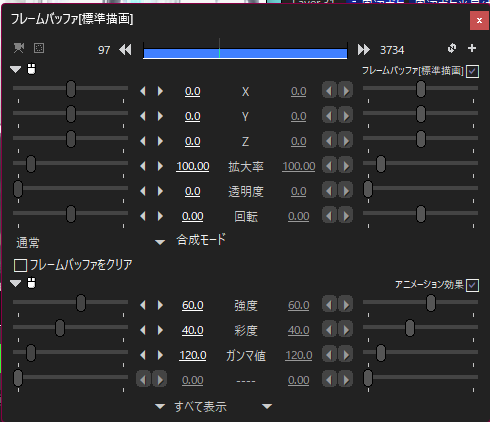
Task: Click the blue frame range bar
Action: click(245, 53)
